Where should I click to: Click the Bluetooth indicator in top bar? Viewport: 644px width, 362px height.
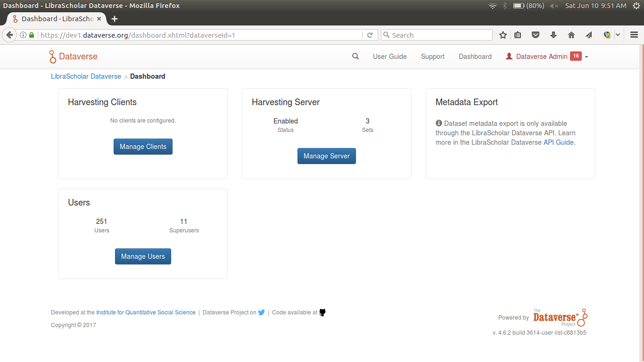pos(504,6)
